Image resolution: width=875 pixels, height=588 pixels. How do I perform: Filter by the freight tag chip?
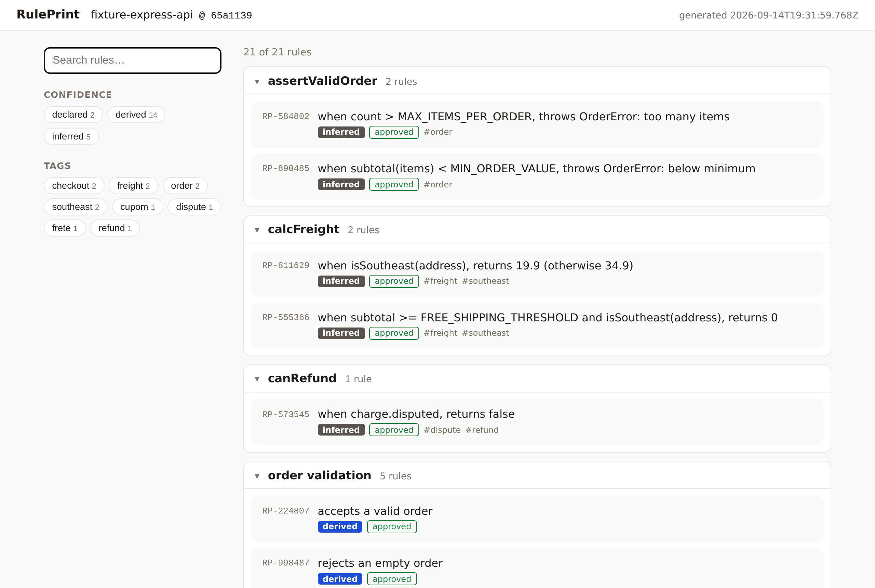pyautogui.click(x=133, y=186)
